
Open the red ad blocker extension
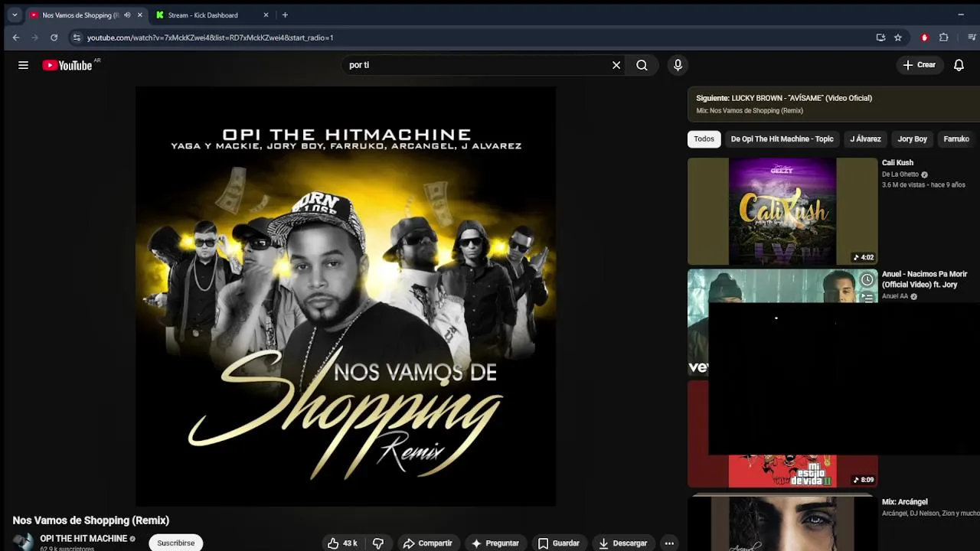point(924,37)
